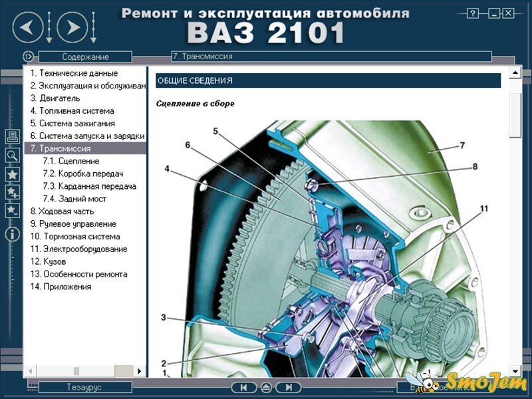This screenshot has height=399, width=532.
Task: Open section 7.1. Сцепление
Action: point(71,161)
